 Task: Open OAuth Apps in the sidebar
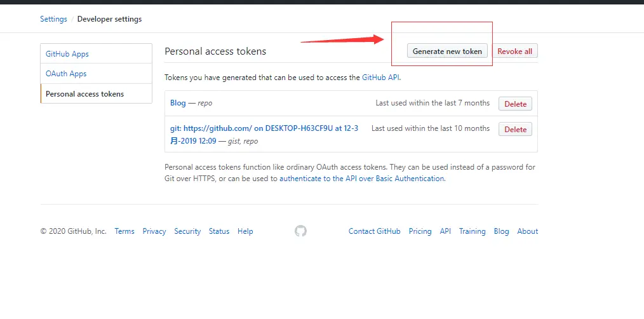pyautogui.click(x=96, y=74)
